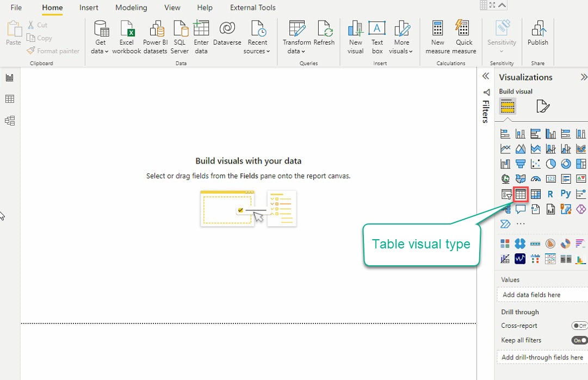588x380 pixels.
Task: Select the Waterfall chart visual
Action: coord(505,164)
